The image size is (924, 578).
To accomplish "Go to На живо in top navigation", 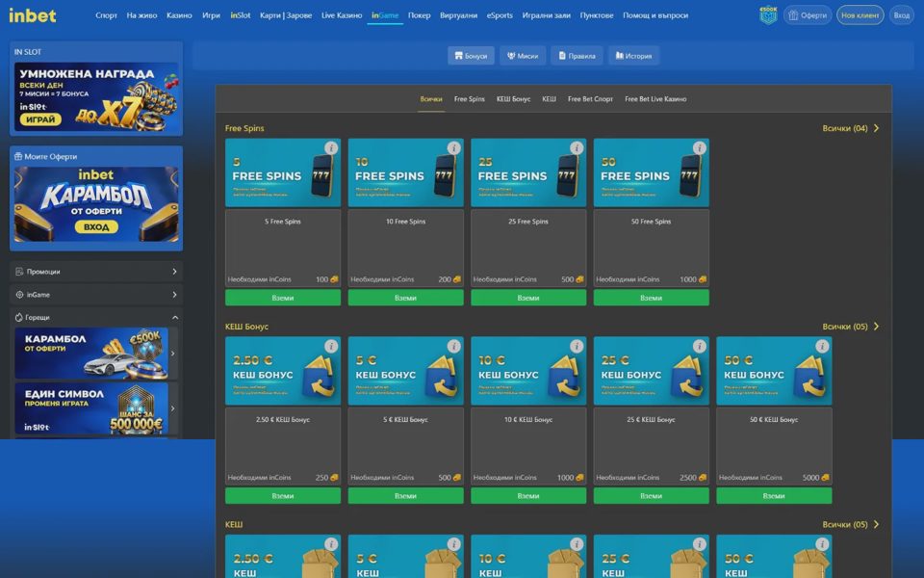I will point(141,15).
